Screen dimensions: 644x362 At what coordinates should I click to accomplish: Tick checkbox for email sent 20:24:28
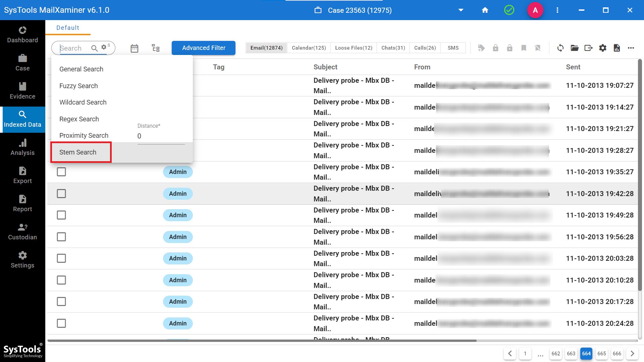tap(61, 323)
